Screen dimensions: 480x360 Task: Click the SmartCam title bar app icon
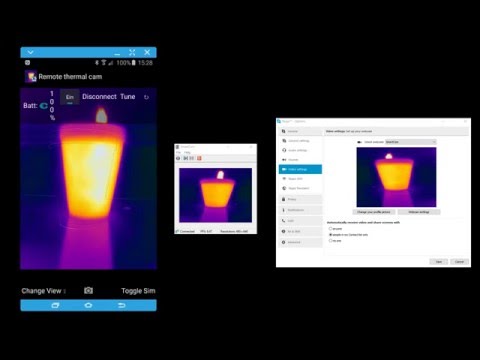coord(178,147)
